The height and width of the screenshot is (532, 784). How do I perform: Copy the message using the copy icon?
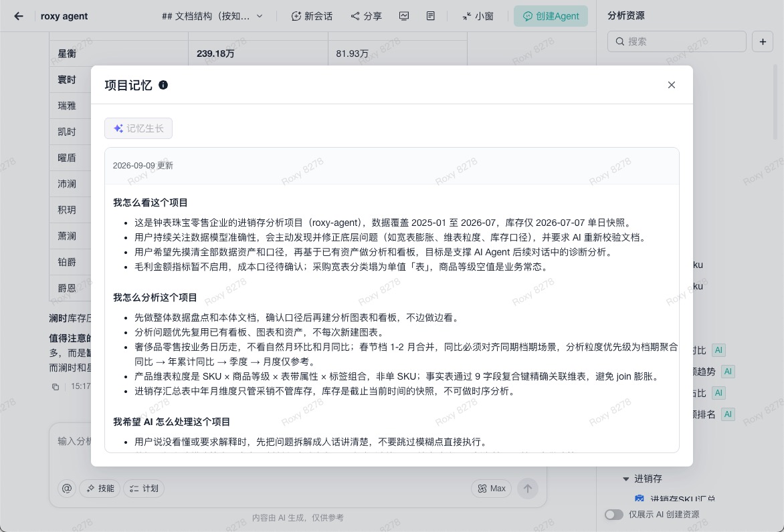[x=56, y=387]
